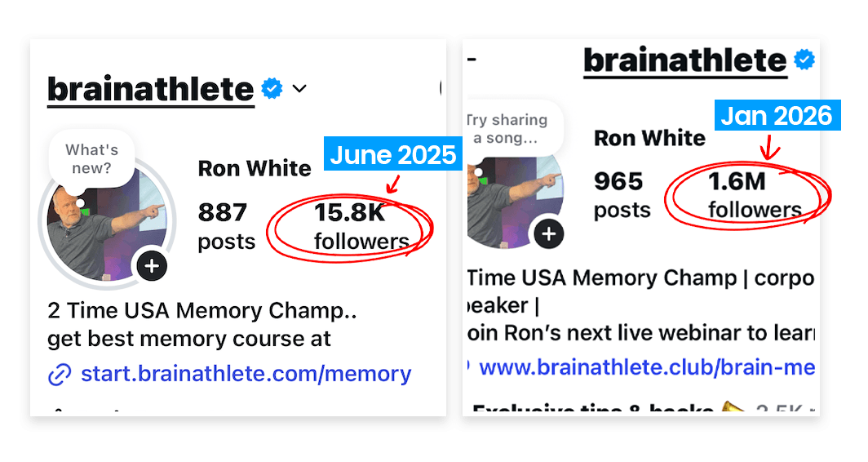This screenshot has width=868, height=462.
Task: Tap the plus icon on the Jan 2026 profile photo
Action: click(x=549, y=235)
